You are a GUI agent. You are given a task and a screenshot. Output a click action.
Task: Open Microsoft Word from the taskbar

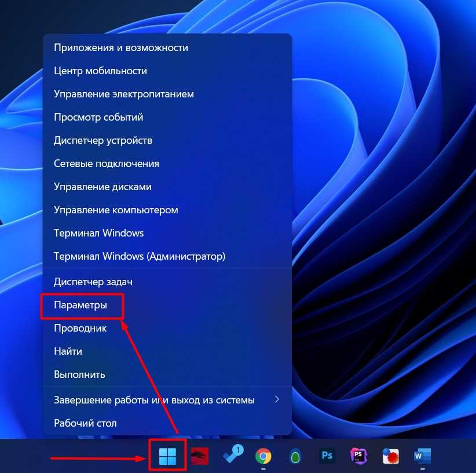pos(422,456)
